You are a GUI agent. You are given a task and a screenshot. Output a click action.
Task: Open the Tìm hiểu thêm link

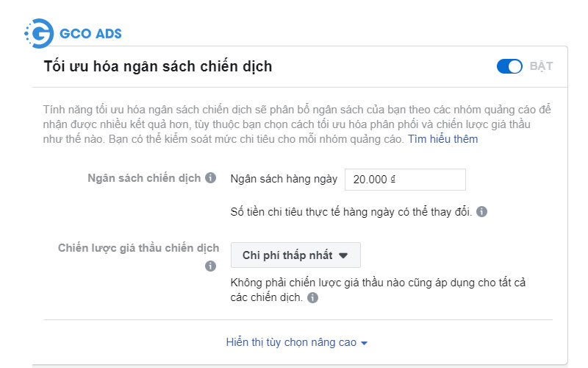pos(442,139)
